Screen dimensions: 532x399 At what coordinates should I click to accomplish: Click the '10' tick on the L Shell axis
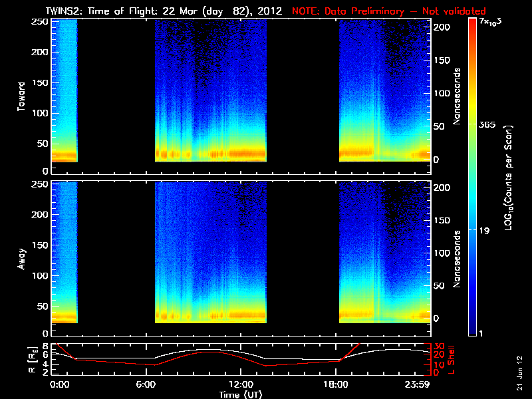tap(440, 364)
